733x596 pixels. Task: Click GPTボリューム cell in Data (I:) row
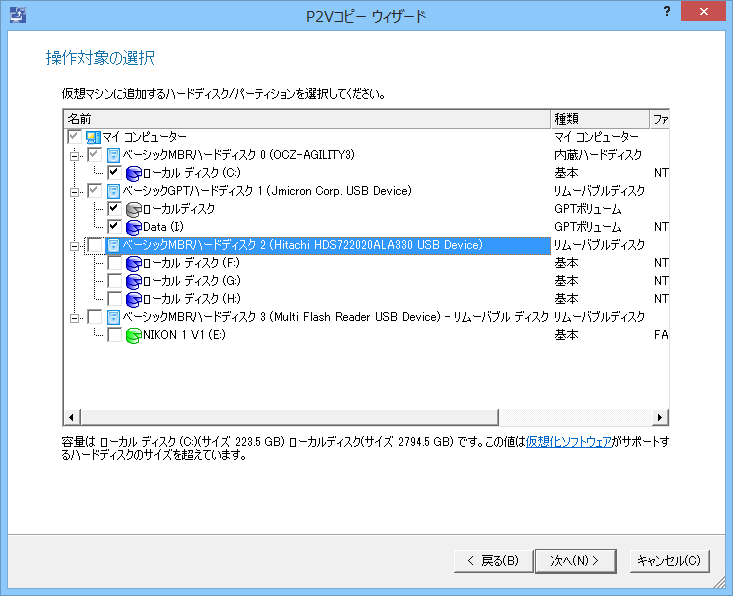coord(588,227)
